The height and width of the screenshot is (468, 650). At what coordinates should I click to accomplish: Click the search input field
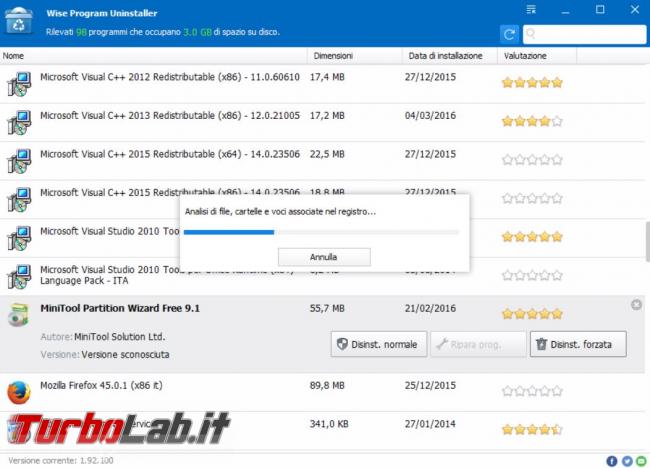click(585, 34)
